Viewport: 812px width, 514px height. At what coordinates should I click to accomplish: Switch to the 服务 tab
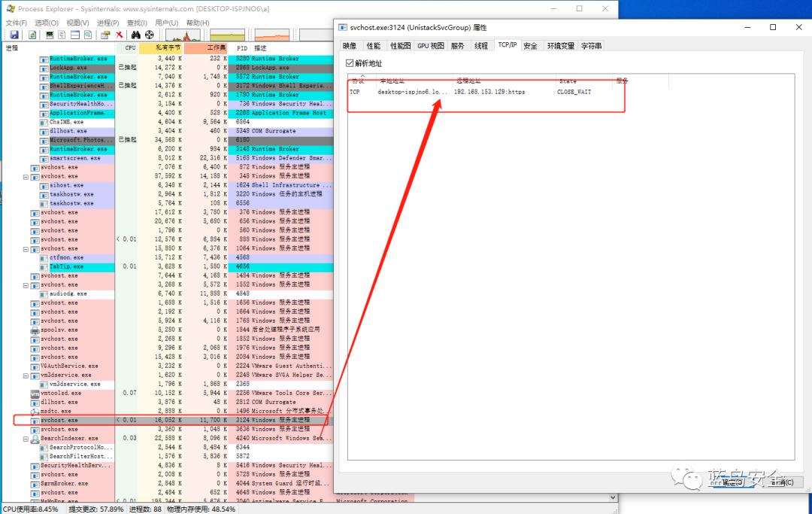458,46
